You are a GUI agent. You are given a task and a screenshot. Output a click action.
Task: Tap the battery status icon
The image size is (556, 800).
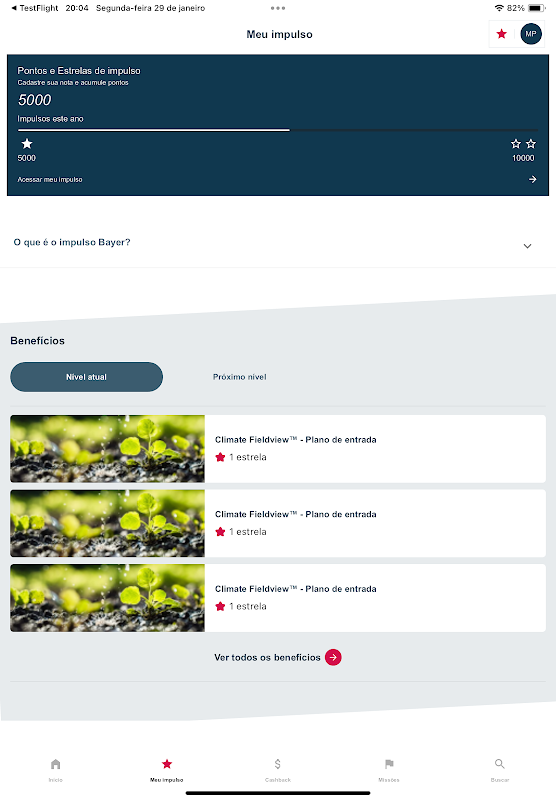(x=537, y=8)
